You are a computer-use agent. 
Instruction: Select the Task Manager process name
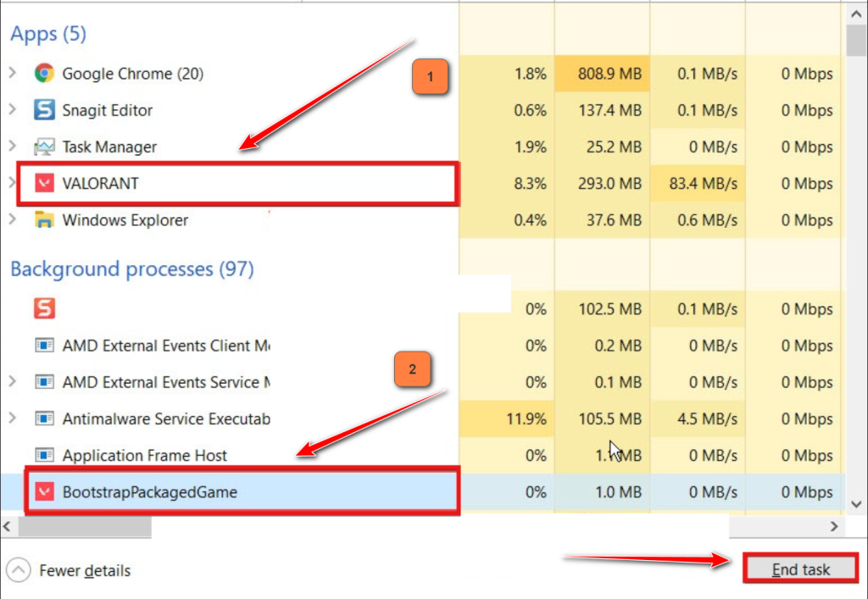[109, 147]
